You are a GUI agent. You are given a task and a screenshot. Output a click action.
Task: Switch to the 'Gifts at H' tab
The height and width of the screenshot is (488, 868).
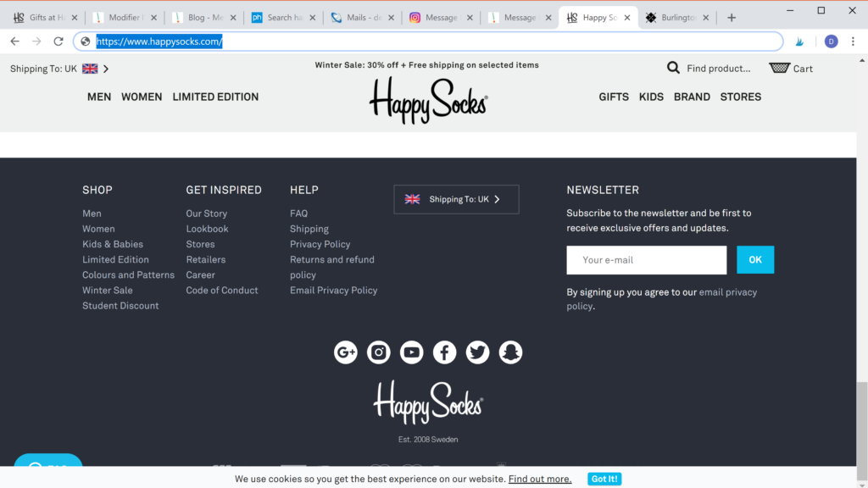coord(46,18)
